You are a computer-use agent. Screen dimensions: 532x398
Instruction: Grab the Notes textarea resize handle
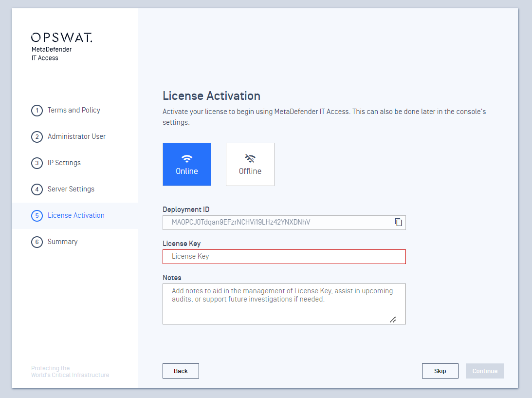point(393,320)
